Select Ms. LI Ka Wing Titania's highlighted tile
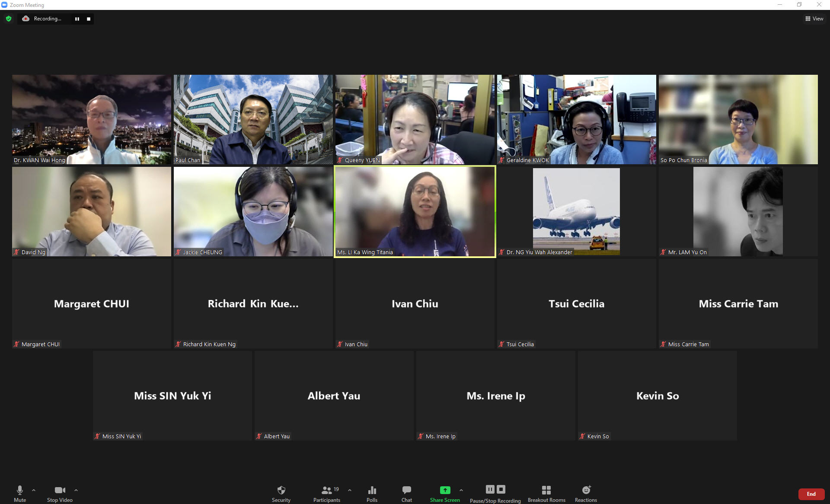This screenshot has height=504, width=830. coord(415,211)
